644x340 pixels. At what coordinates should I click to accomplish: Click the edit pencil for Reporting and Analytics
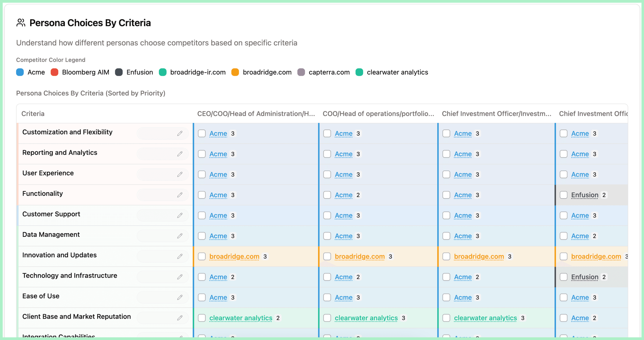(180, 154)
